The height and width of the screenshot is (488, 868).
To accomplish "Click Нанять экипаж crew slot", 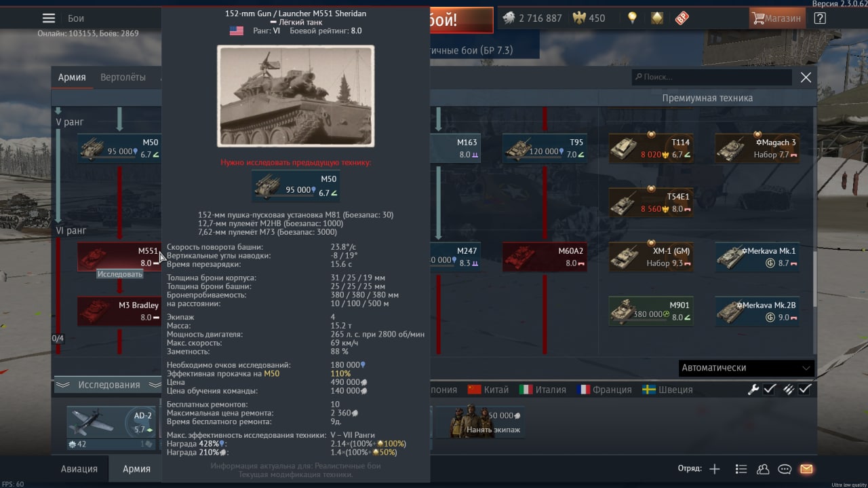I will (479, 422).
